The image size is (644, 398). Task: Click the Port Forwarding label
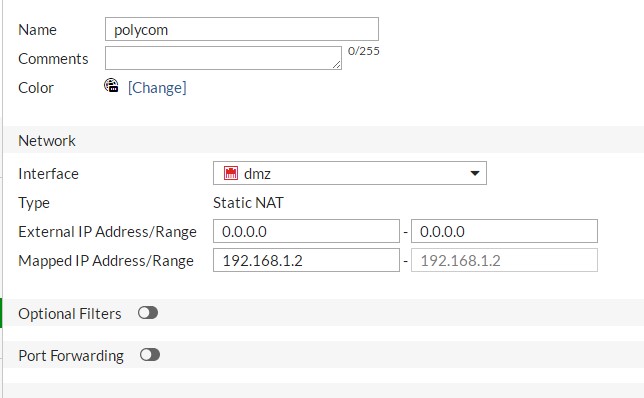pos(71,356)
